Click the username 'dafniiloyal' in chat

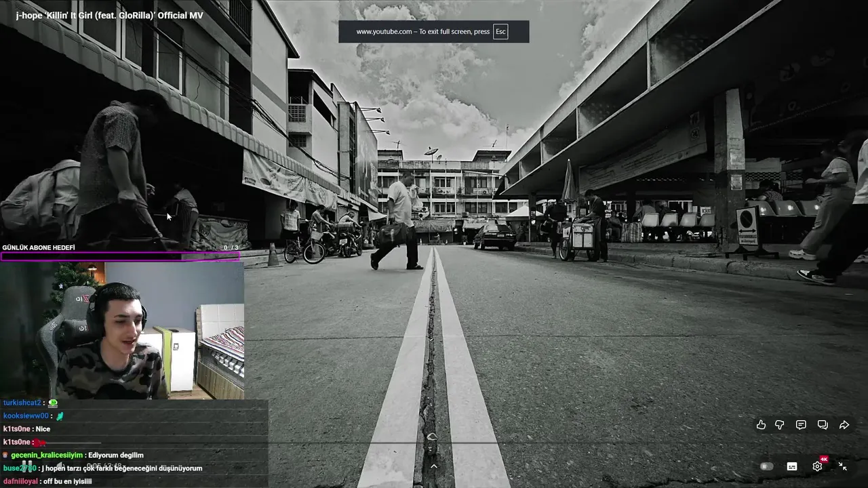point(21,481)
